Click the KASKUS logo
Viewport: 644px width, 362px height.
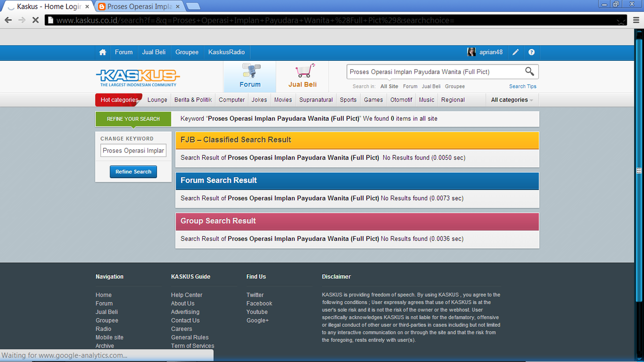click(137, 77)
